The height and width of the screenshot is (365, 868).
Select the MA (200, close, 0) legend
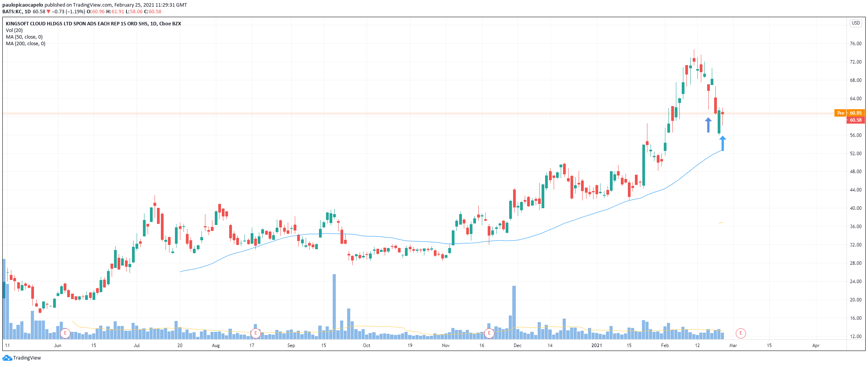[25, 43]
